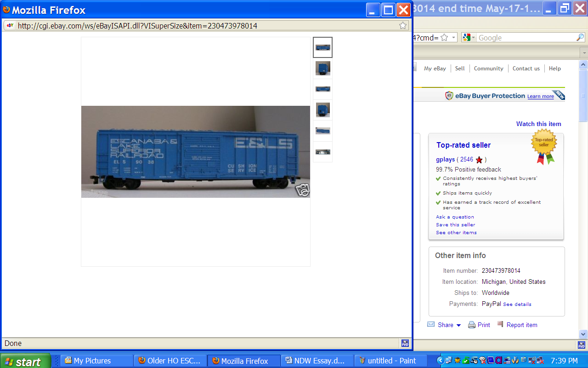Switch to NDW Essay document in the taskbar
Image resolution: width=588 pixels, height=368 pixels.
317,361
